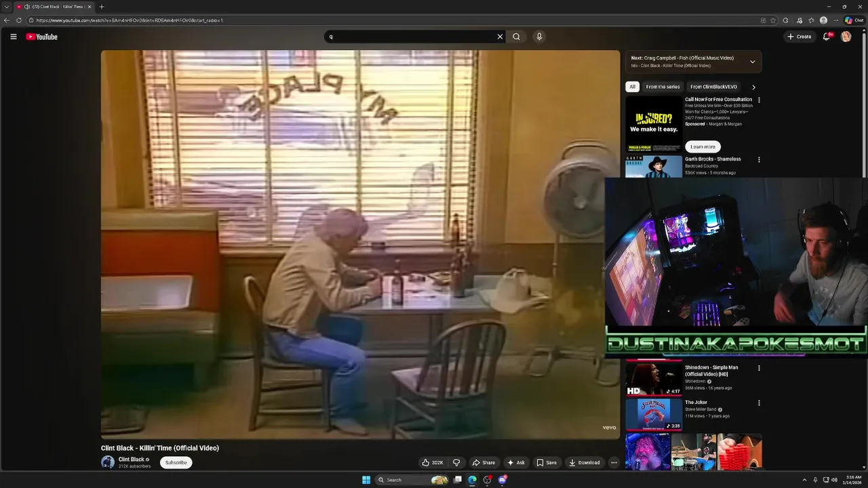Viewport: 868px width, 488px height.
Task: Open the browser settings ellipsis menu
Action: point(835,20)
